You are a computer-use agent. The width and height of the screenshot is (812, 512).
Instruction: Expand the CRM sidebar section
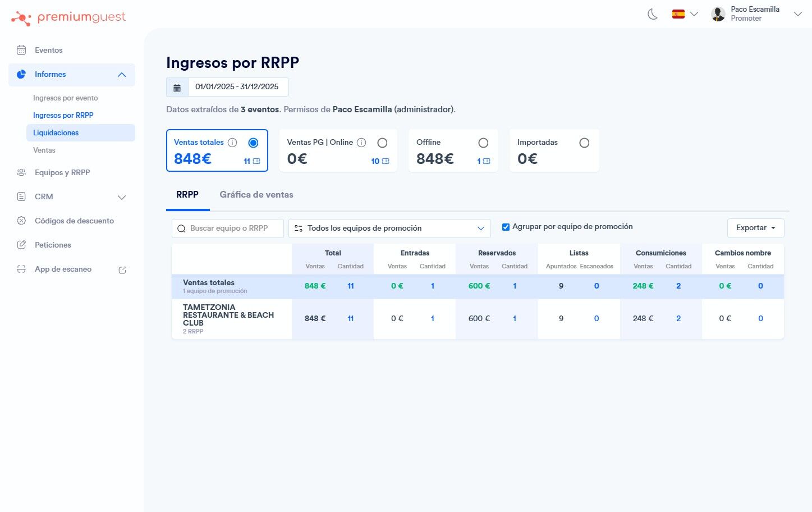pyautogui.click(x=72, y=196)
